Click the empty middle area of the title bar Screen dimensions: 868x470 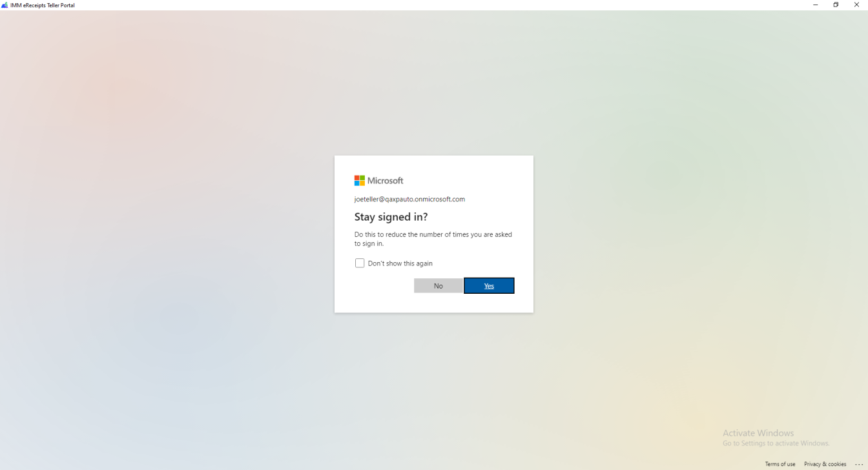(439, 5)
